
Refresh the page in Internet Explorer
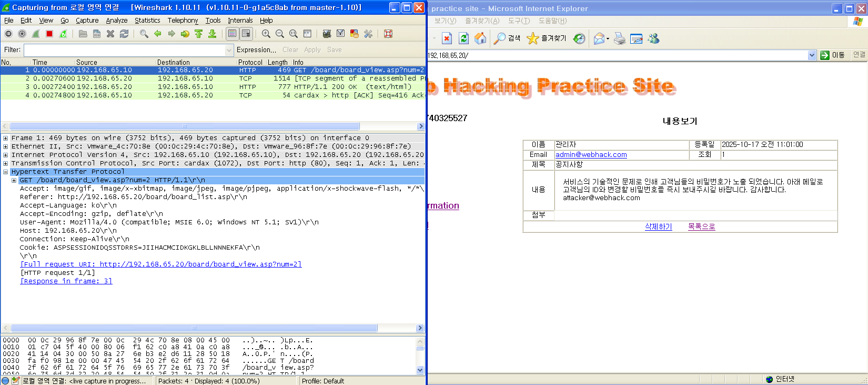[x=463, y=38]
